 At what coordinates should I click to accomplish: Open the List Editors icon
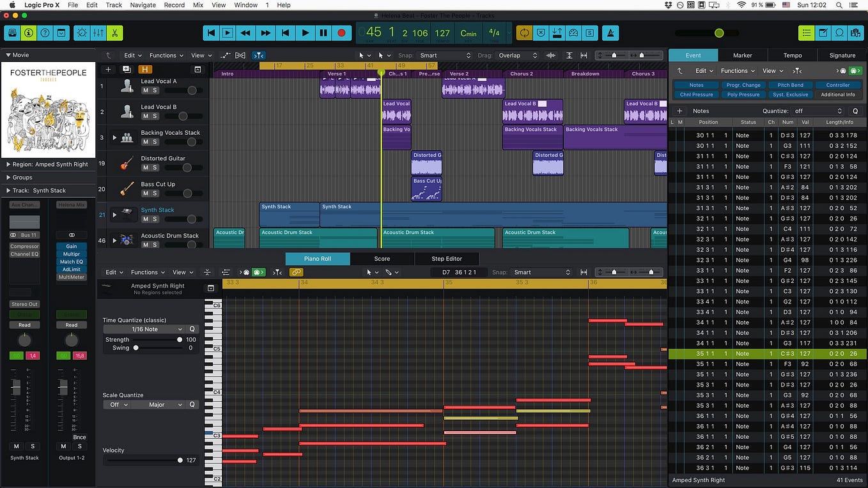pos(807,33)
